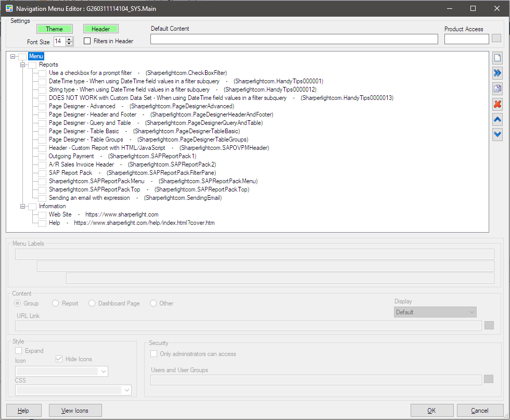Select 'Page Designer - Table Groups' row
This screenshot has width=510, height=420.
pos(149,139)
